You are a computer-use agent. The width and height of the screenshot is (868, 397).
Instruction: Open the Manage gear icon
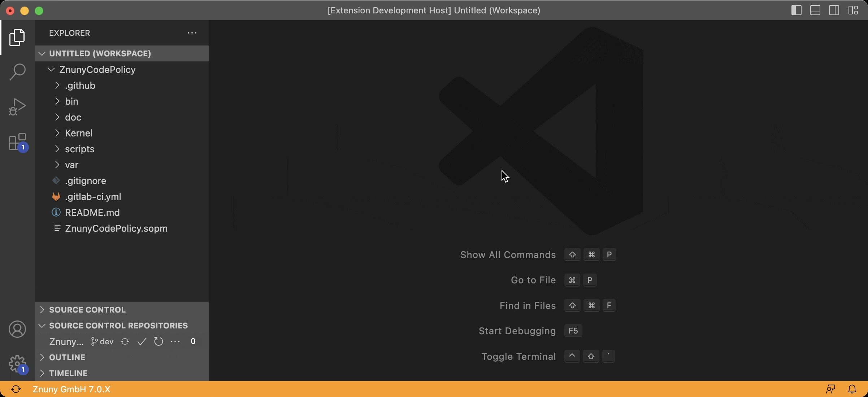pos(17,363)
